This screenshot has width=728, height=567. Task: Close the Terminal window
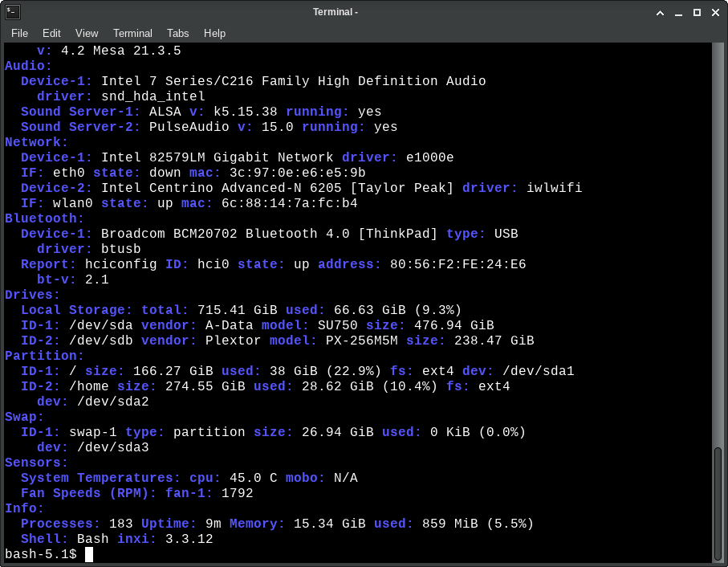714,12
